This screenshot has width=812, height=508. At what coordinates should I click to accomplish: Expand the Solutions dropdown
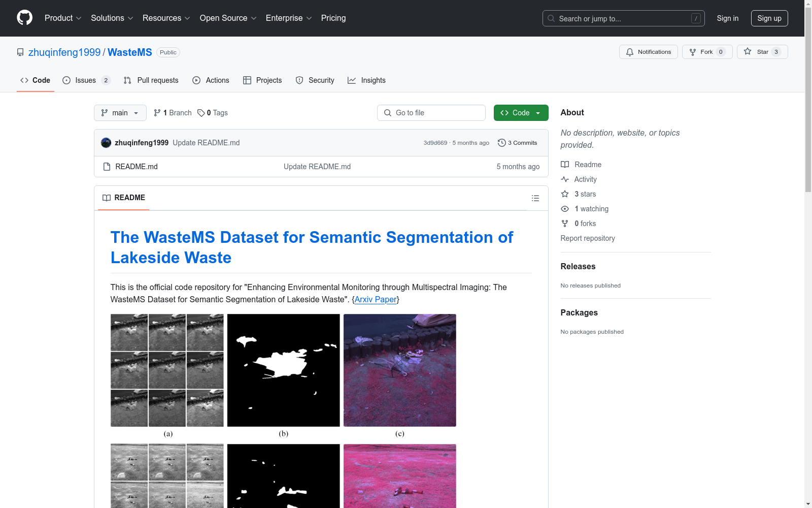click(x=112, y=18)
